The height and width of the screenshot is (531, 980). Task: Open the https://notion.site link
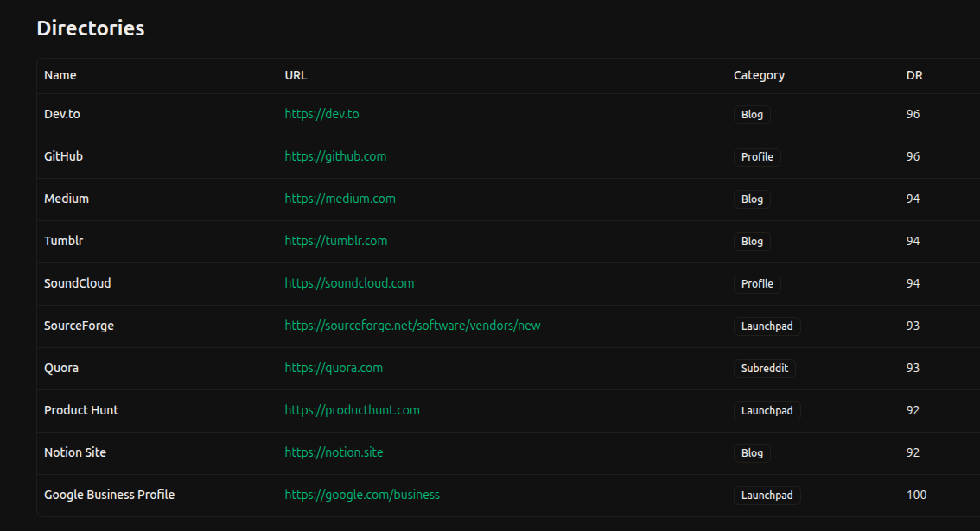pyautogui.click(x=333, y=452)
